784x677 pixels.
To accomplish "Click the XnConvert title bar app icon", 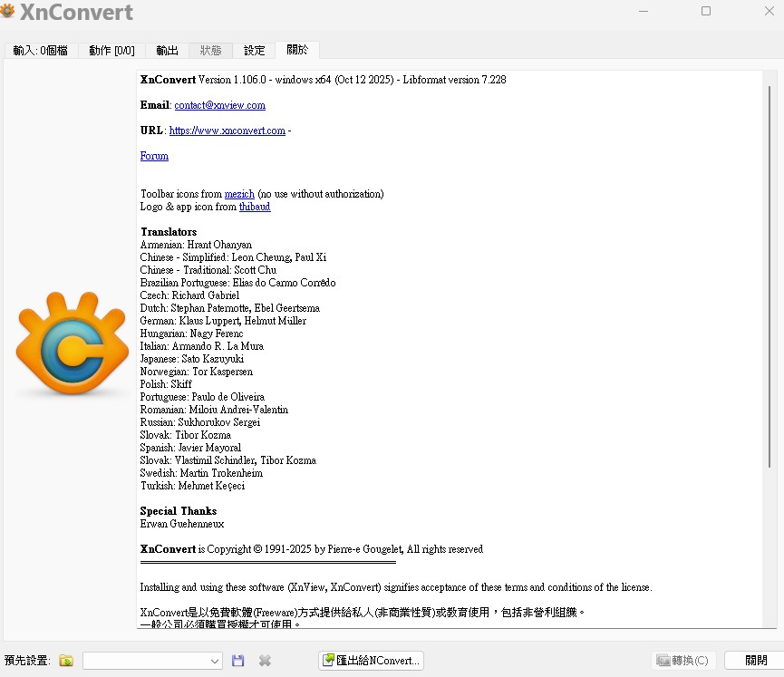I will [x=8, y=12].
